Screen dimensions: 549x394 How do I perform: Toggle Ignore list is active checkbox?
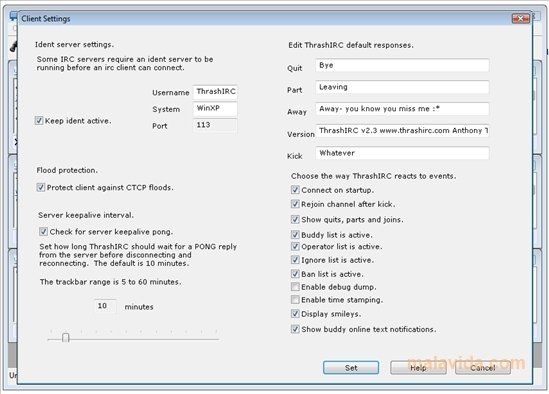pos(295,260)
